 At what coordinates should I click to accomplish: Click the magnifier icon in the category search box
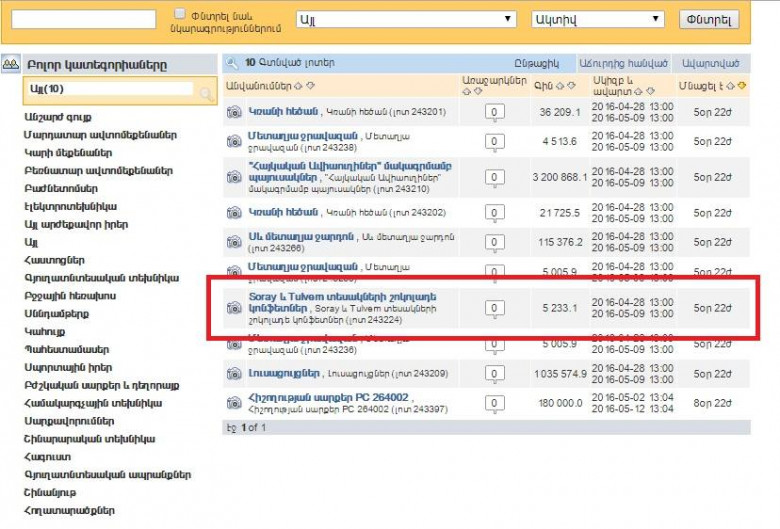click(206, 93)
